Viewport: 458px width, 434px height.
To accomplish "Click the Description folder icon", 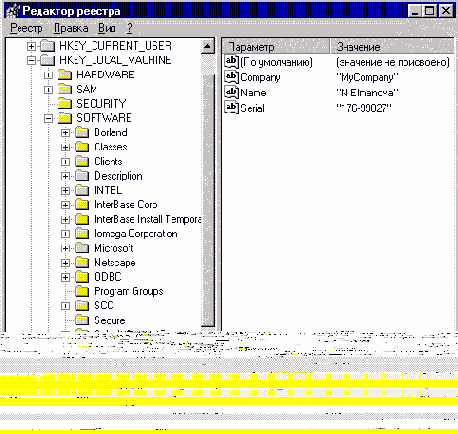I will pos(82,176).
